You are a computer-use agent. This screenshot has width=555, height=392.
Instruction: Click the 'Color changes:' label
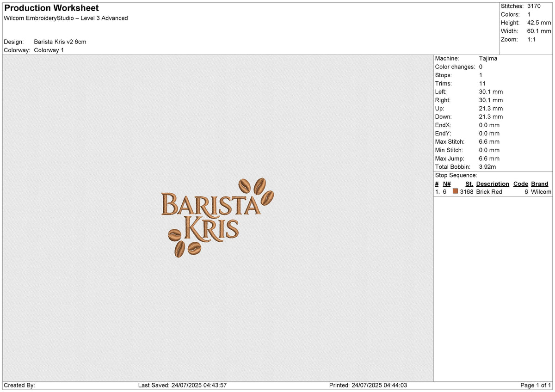(x=455, y=67)
